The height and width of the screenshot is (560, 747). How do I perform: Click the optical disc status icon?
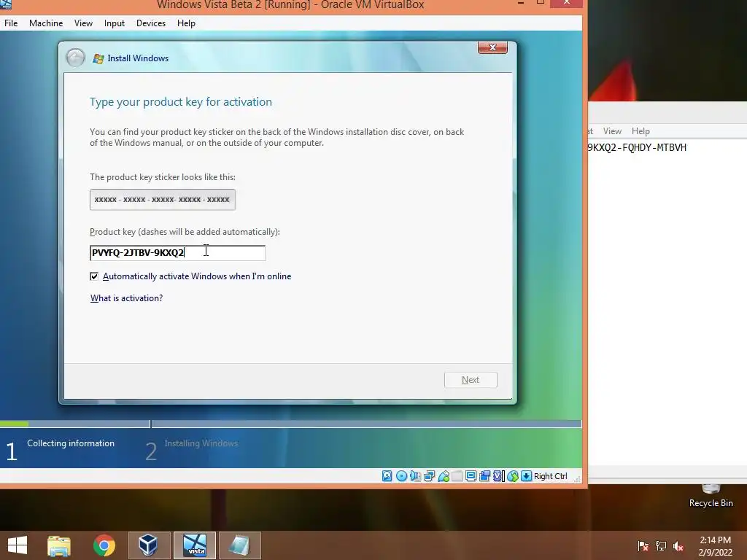coord(402,475)
